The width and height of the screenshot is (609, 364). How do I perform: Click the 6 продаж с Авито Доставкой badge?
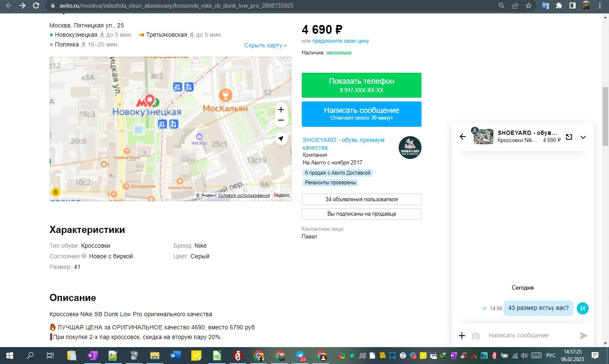tap(338, 173)
